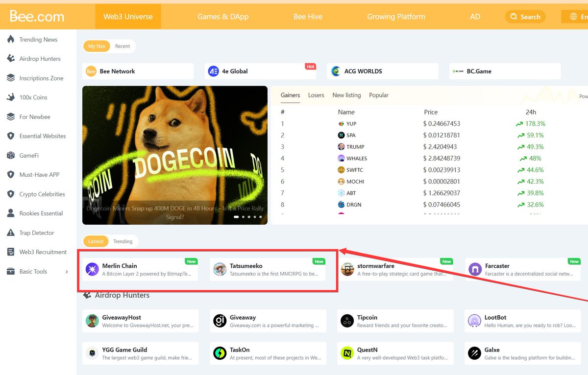This screenshot has height=375, width=588.
Task: Click the Basic Tools toolbox icon
Action: 11,272
